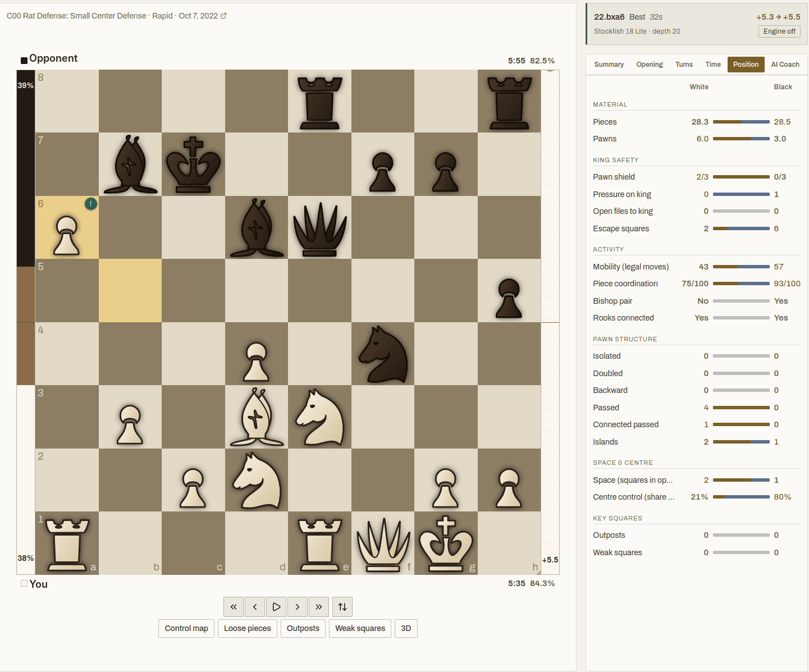The image size is (809, 672).
Task: Flip the board orientation
Action: pos(342,607)
